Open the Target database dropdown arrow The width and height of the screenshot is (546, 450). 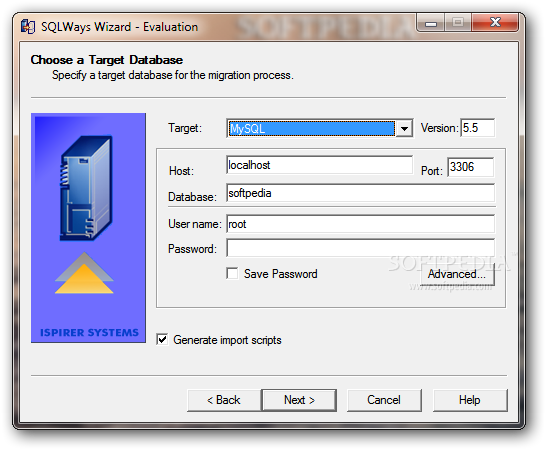click(404, 129)
